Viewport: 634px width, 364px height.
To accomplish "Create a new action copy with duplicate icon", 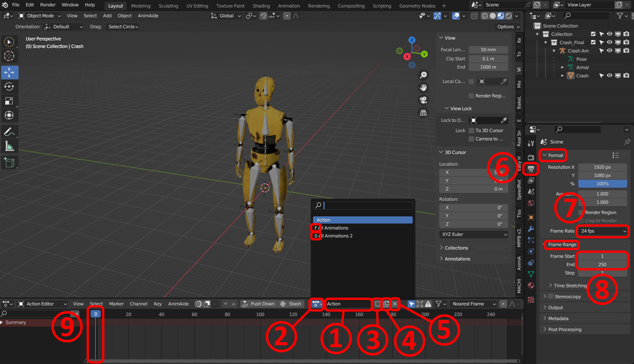I will click(386, 304).
